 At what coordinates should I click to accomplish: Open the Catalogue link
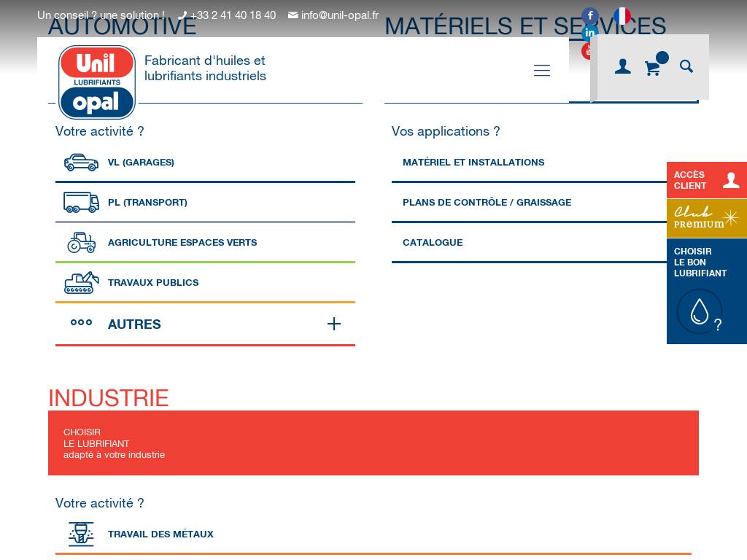[x=433, y=243]
